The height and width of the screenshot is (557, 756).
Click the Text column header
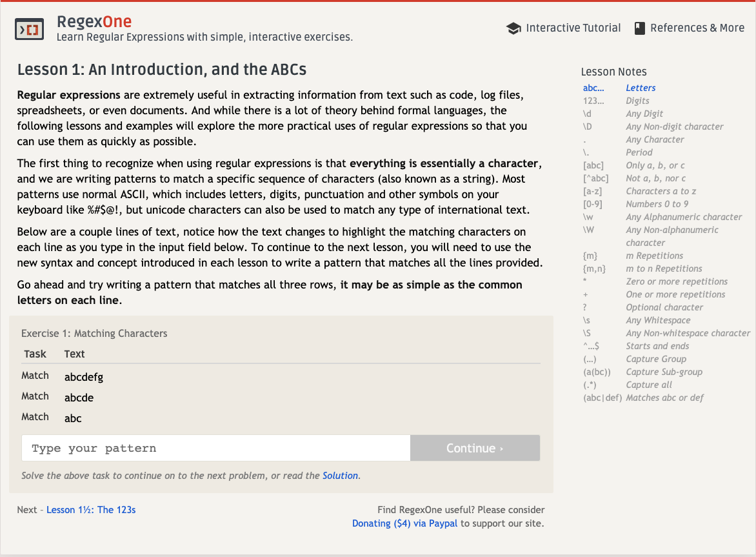point(75,354)
